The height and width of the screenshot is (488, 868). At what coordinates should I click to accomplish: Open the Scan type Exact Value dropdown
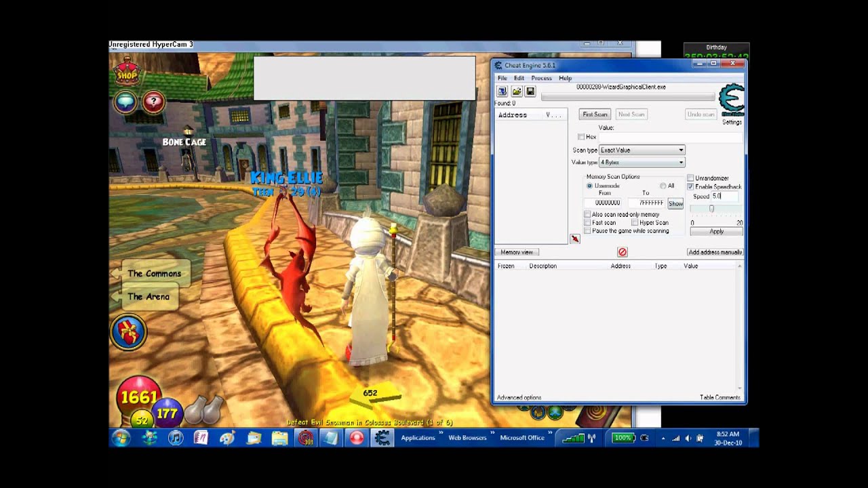(x=642, y=150)
